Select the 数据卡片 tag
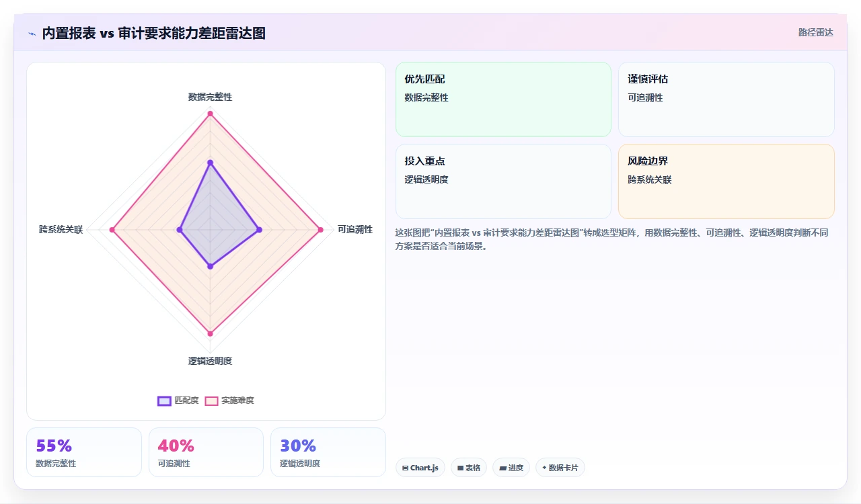Viewport: 861px width, 504px height. coord(560,468)
